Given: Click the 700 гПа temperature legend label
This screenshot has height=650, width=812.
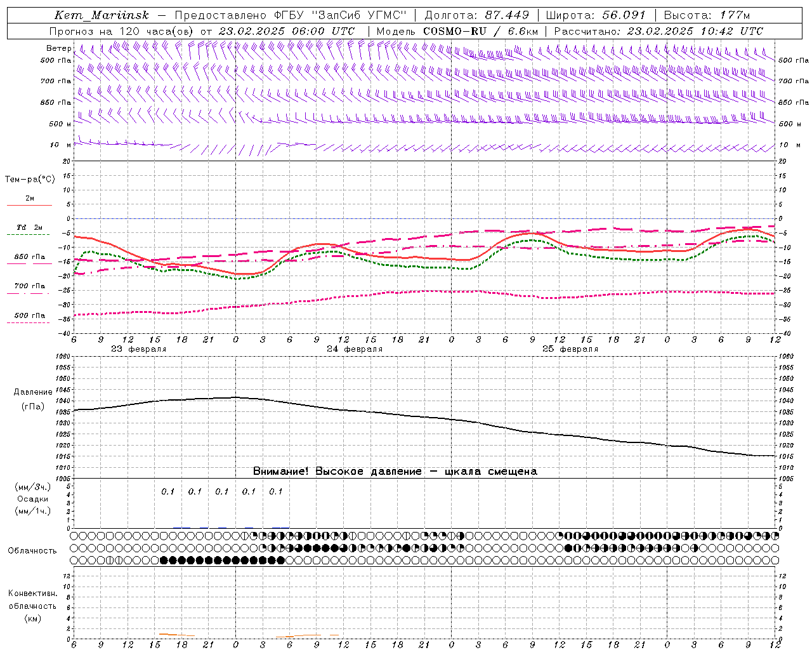Looking at the screenshot, I should [30, 286].
